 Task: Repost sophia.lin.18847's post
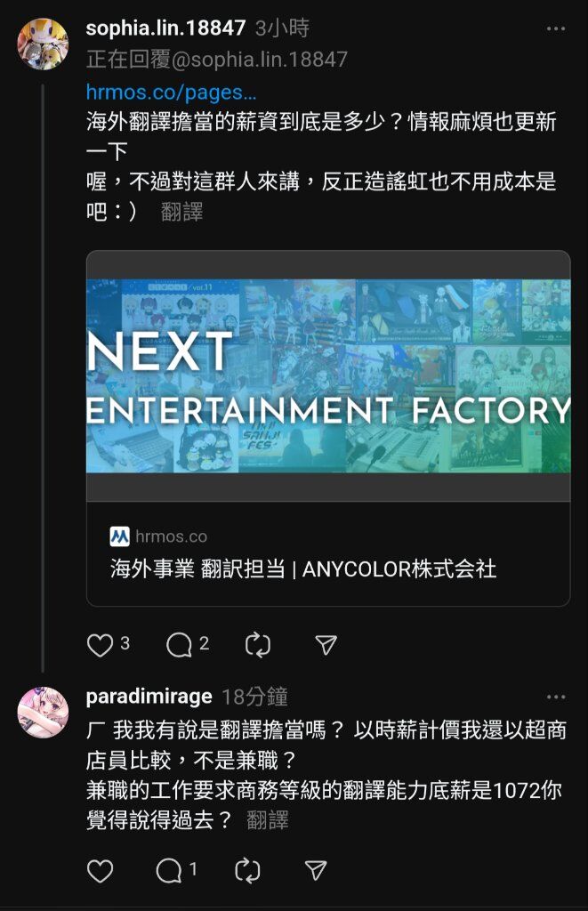(x=258, y=645)
